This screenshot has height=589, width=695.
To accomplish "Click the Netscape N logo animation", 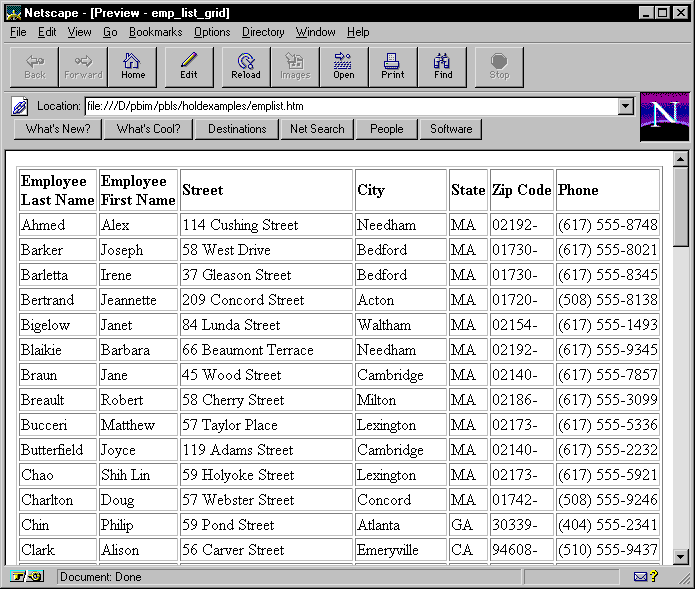I will point(664,117).
